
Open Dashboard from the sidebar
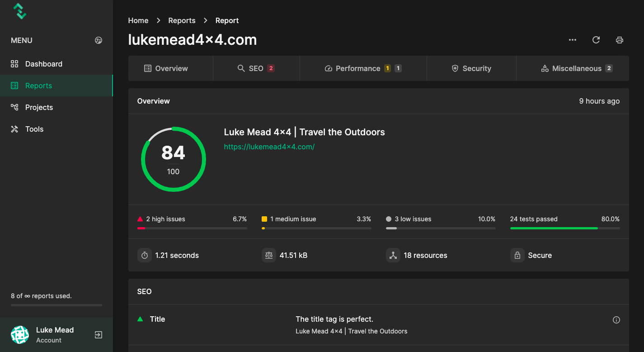[x=56, y=64]
